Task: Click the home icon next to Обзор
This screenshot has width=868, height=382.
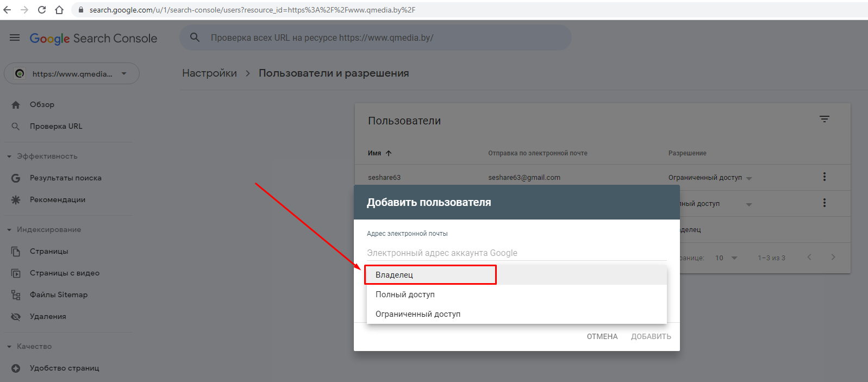Action: [16, 104]
